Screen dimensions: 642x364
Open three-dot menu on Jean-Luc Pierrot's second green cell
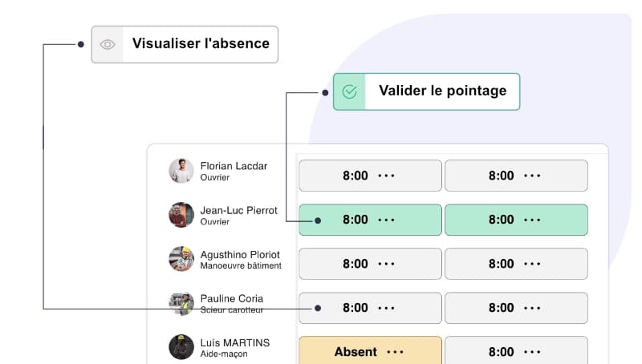click(x=532, y=220)
